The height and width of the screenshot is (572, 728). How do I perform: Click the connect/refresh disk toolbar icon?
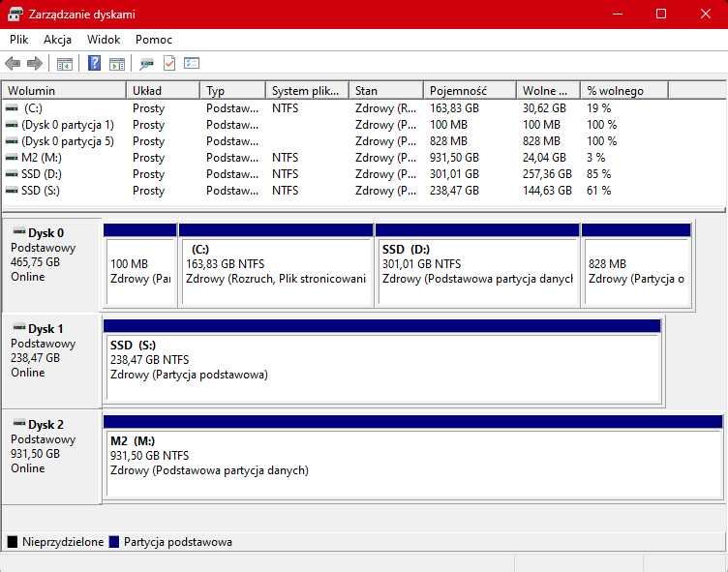coord(147,64)
